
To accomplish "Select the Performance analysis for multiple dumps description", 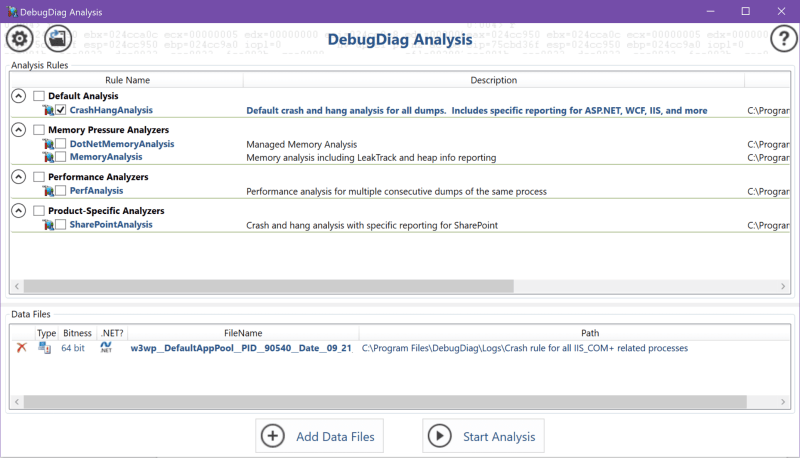I will pyautogui.click(x=396, y=192).
